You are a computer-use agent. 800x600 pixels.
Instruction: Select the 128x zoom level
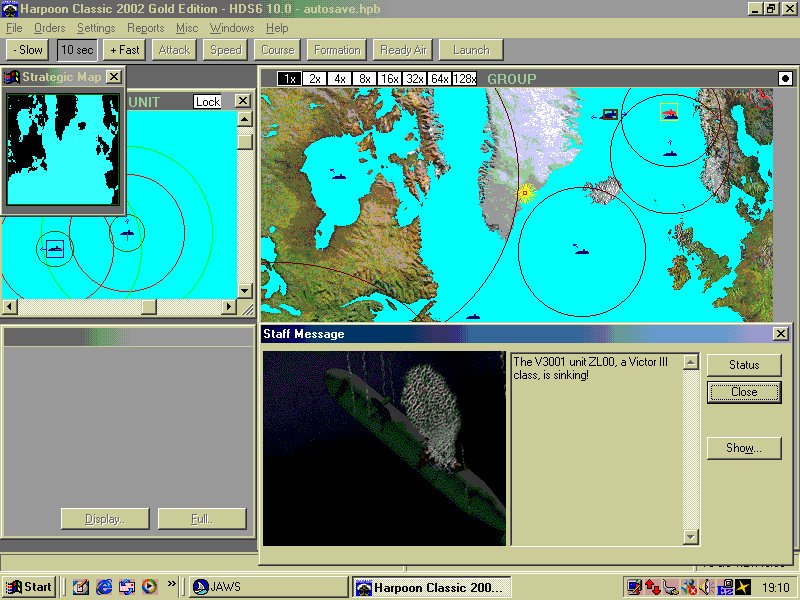tap(464, 79)
